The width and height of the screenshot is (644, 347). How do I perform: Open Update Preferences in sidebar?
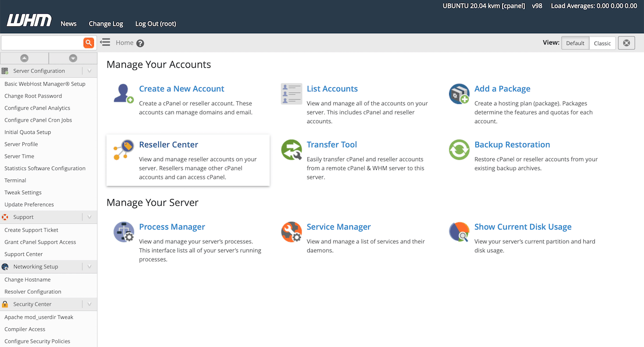pos(29,205)
